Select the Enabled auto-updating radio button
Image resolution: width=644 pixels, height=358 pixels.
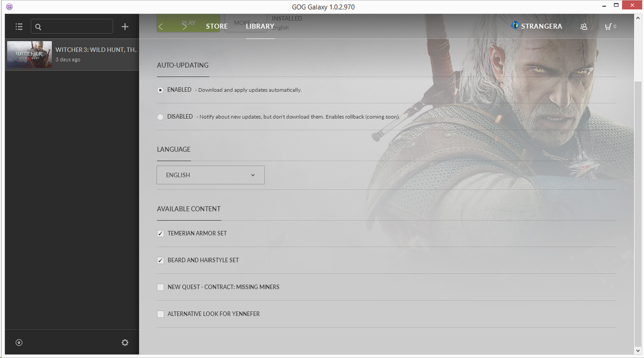160,90
